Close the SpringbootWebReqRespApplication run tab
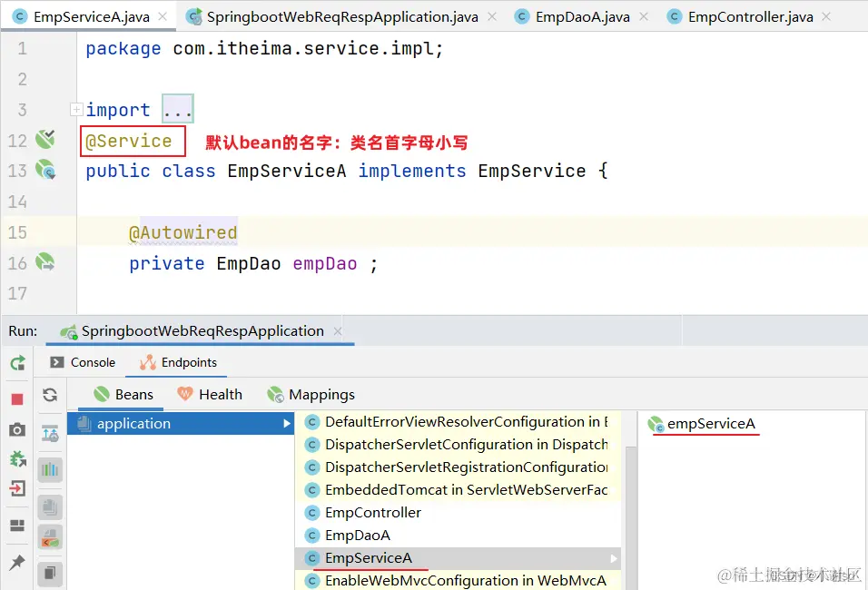Viewport: 868px width, 590px height. click(x=338, y=331)
